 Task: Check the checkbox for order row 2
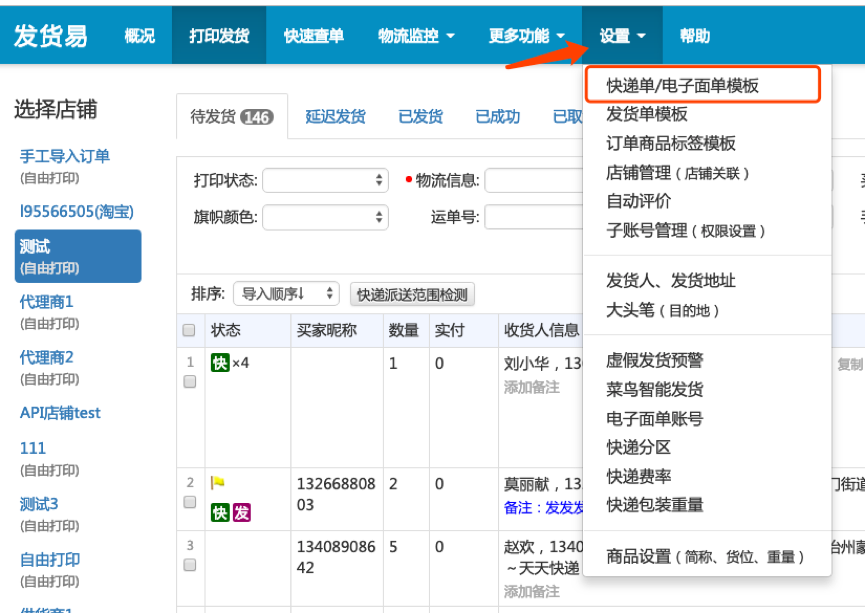(190, 502)
